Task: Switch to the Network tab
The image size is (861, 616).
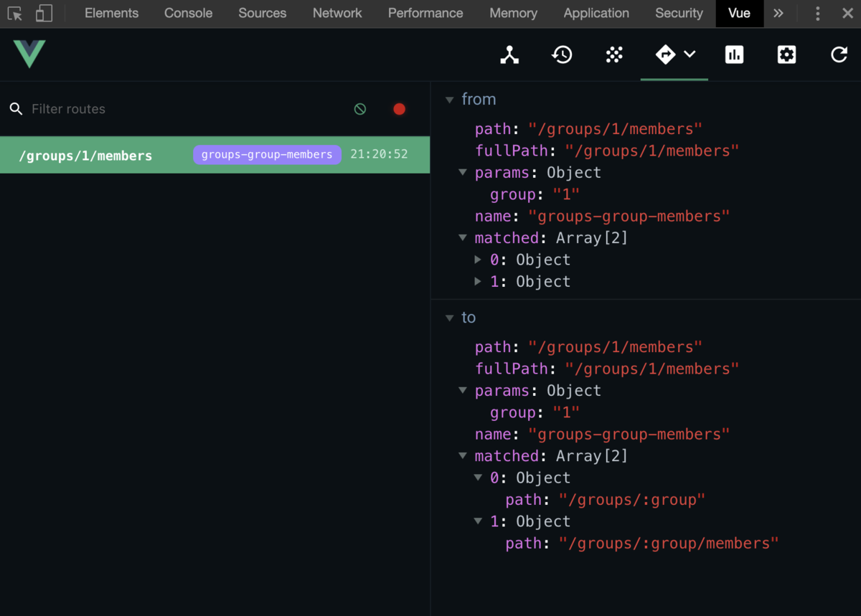Action: [337, 14]
